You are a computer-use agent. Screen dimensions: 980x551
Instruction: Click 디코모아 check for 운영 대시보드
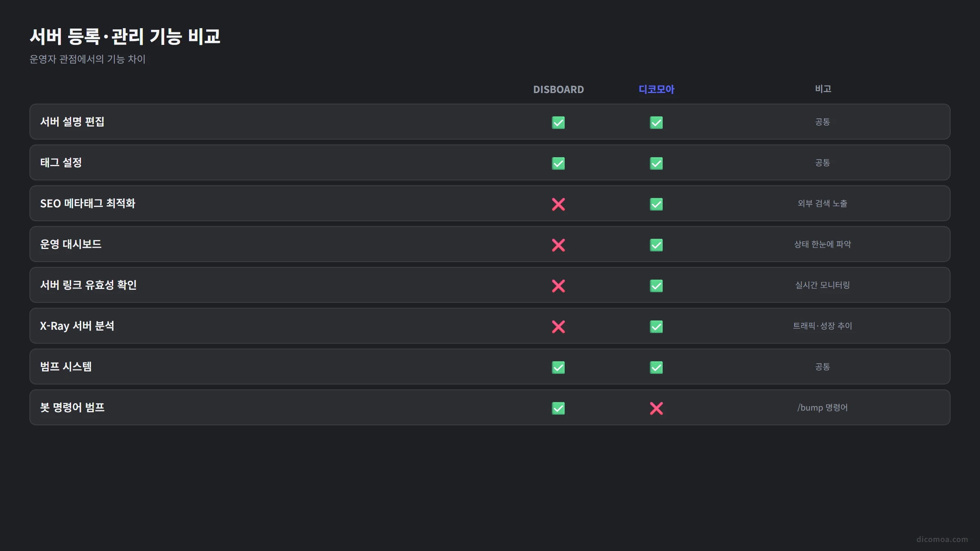pyautogui.click(x=656, y=245)
